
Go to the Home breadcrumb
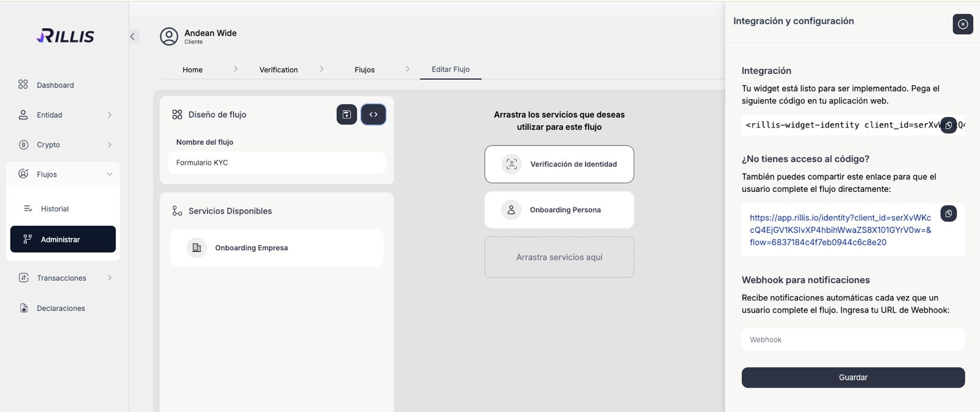[x=192, y=70]
